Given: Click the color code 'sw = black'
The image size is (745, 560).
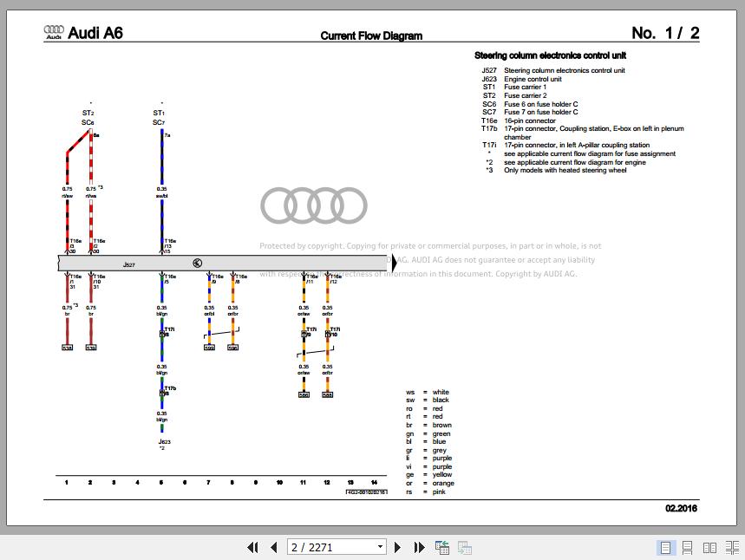Looking at the screenshot, I should click(428, 400).
